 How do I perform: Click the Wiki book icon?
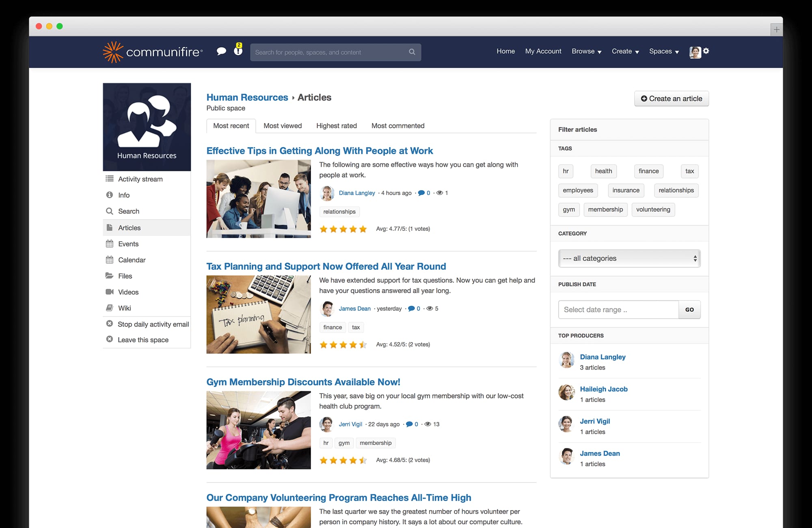[109, 308]
